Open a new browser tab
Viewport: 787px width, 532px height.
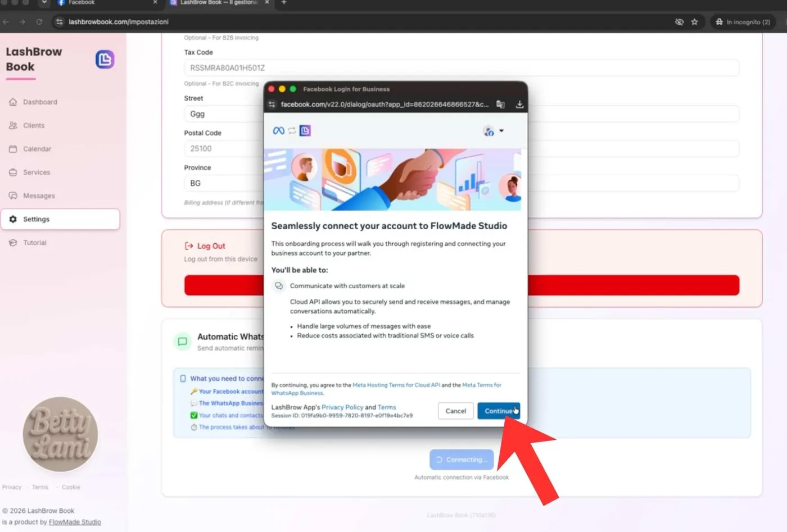tap(284, 3)
